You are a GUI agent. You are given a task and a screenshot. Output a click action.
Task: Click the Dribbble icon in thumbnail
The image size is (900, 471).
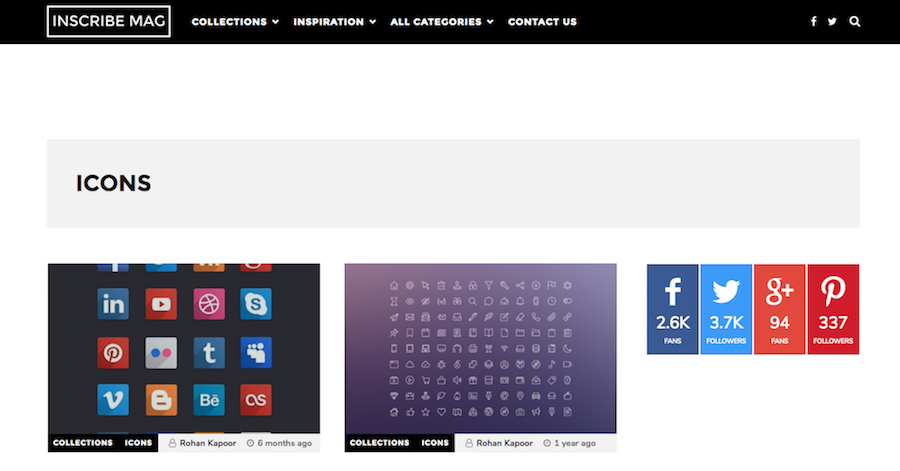(209, 304)
